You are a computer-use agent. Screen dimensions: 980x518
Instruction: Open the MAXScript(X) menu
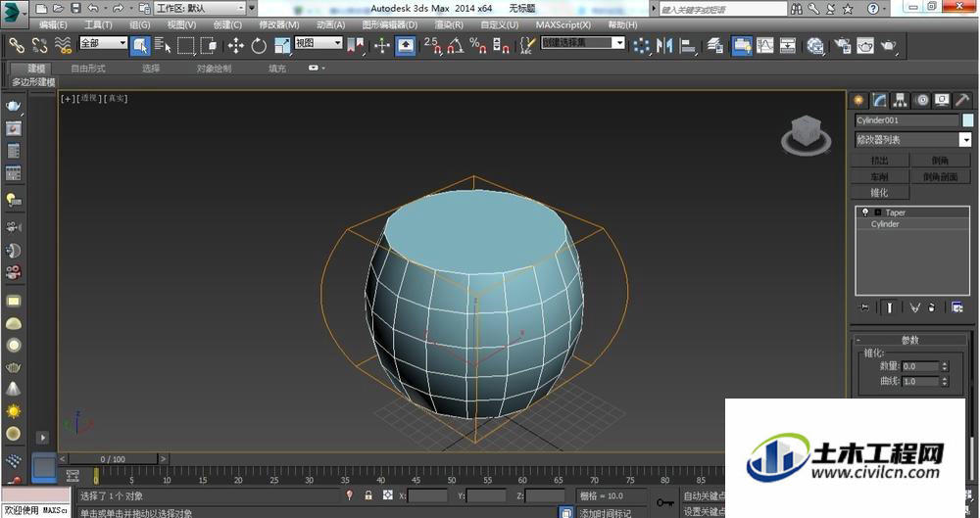pyautogui.click(x=563, y=25)
